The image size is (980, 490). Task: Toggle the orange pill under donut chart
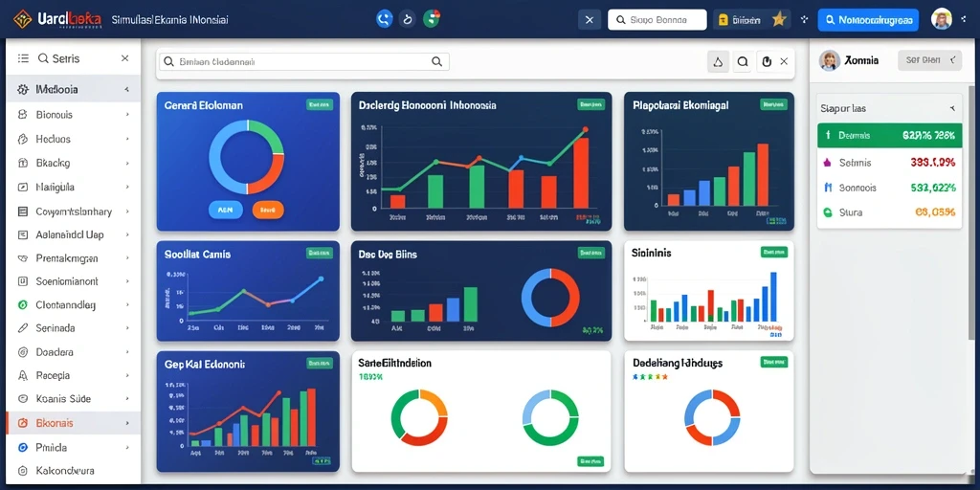(x=268, y=210)
